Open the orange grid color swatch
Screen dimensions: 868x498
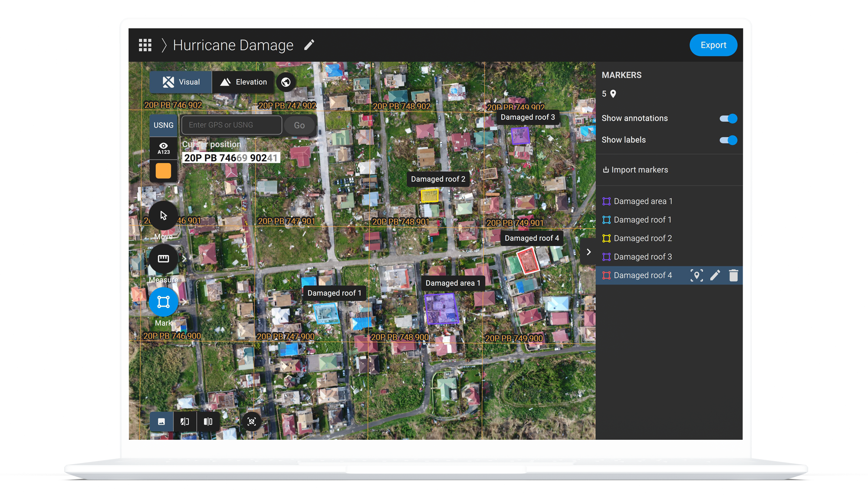[163, 171]
